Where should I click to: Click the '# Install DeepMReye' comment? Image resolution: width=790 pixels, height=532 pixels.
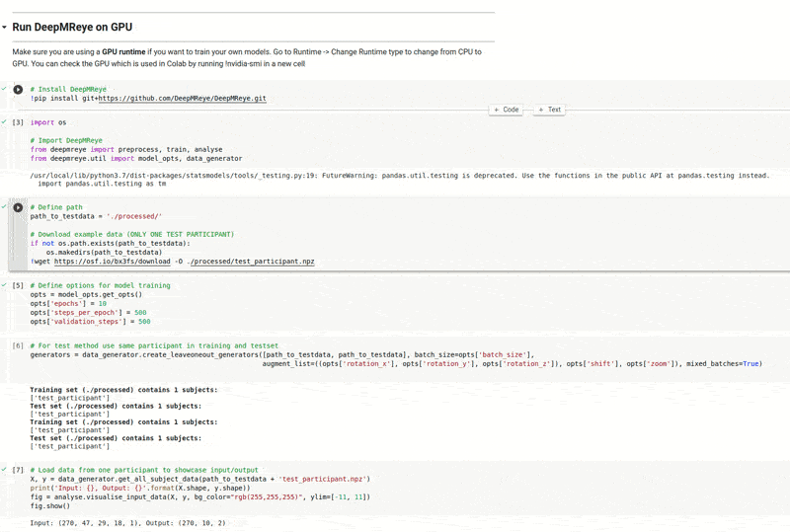click(x=68, y=89)
